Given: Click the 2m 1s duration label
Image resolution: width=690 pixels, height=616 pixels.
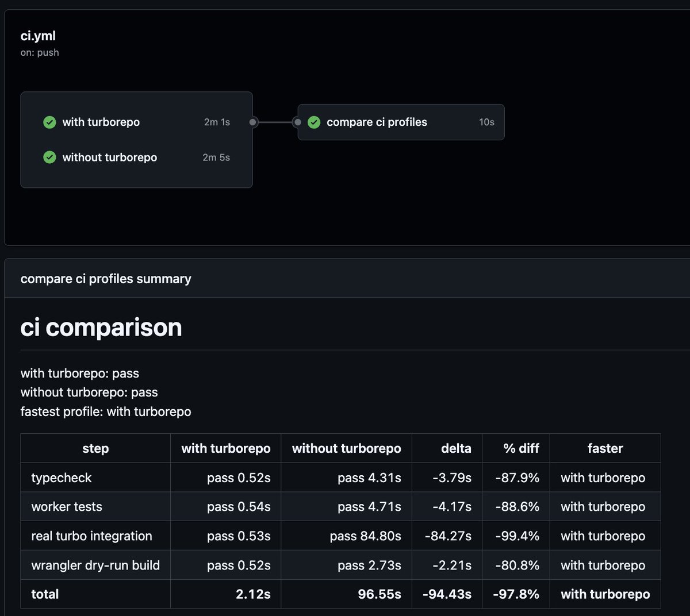Looking at the screenshot, I should click(217, 122).
